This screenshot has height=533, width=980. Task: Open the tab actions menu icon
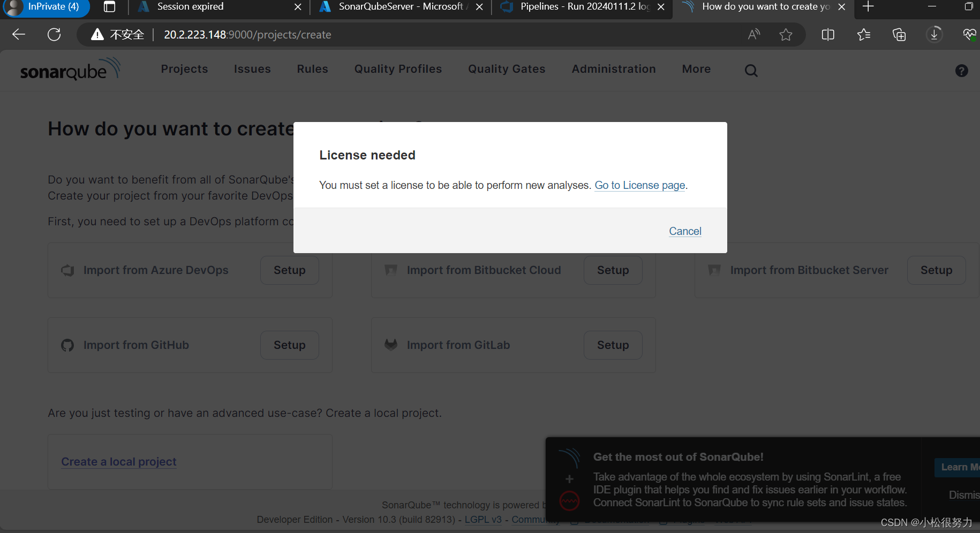point(109,7)
